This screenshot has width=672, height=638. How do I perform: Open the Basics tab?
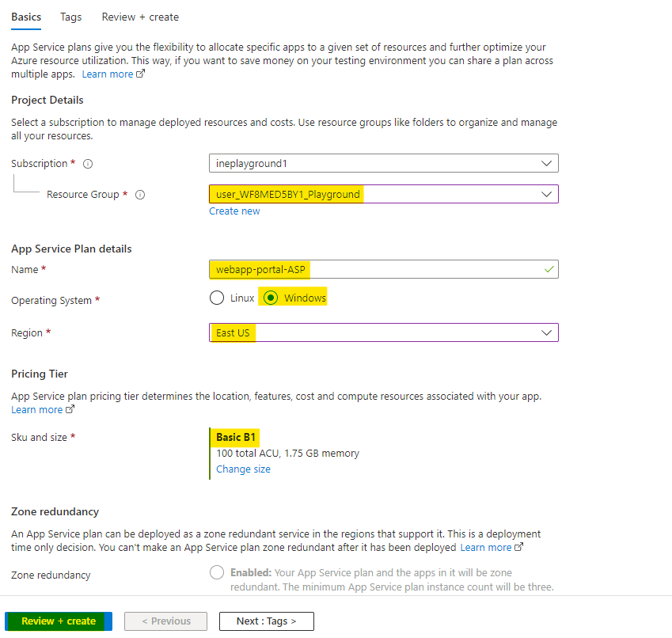tap(26, 17)
